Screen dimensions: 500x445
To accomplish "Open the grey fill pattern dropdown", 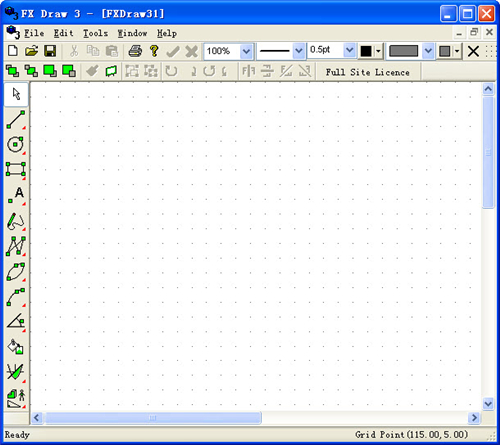I will coord(428,51).
